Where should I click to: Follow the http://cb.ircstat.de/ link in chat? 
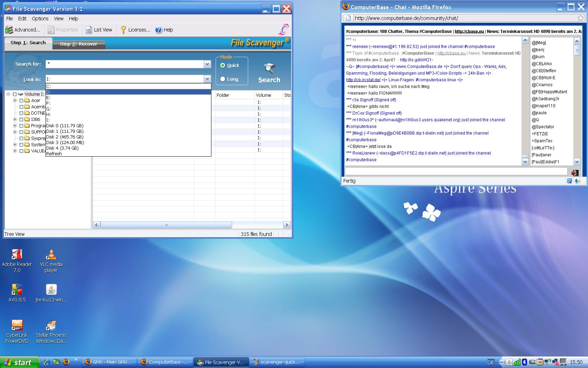[x=363, y=80]
